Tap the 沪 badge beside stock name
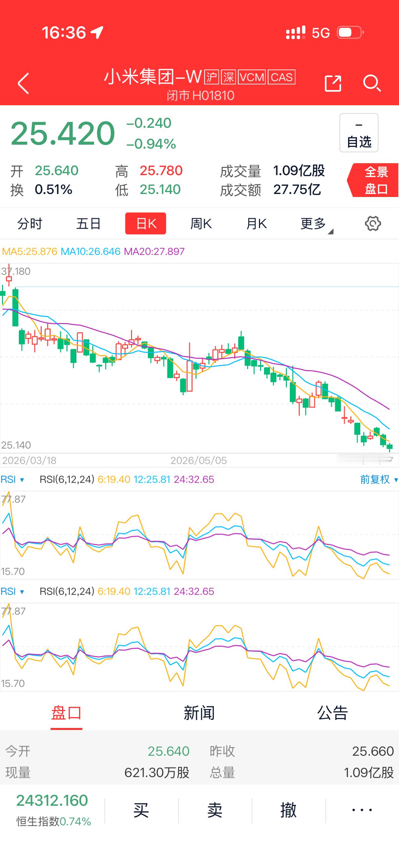Image resolution: width=399 pixels, height=868 pixels. click(212, 77)
